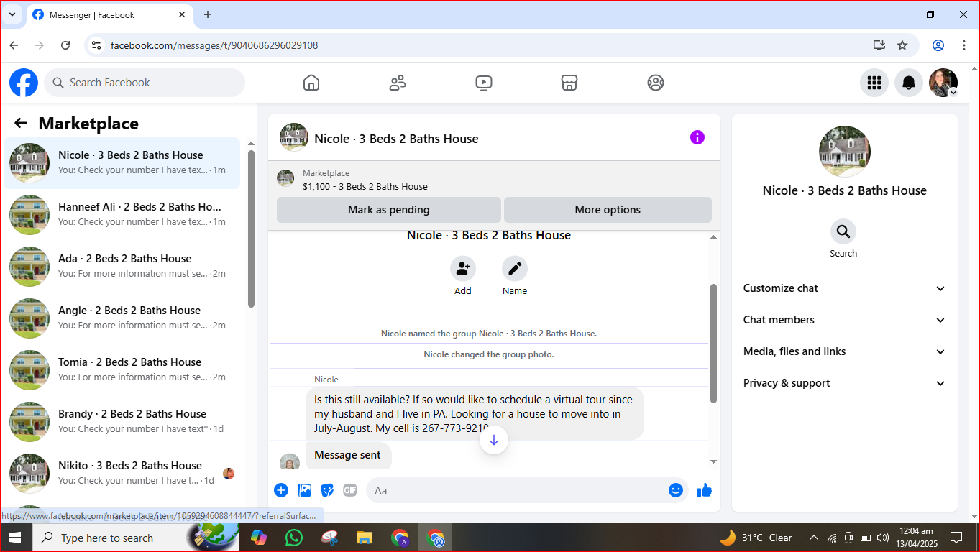
Task: Open Windows notification center
Action: 956,538
